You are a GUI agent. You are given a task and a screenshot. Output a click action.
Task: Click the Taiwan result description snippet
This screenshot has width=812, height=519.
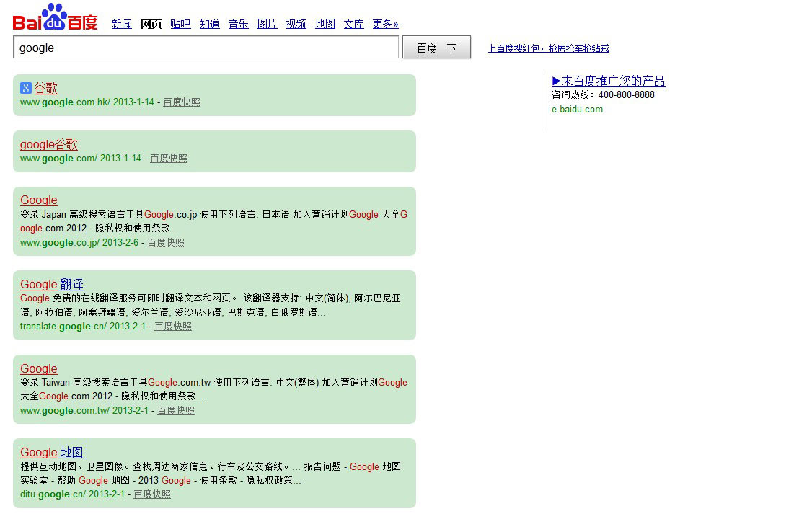pyautogui.click(x=214, y=389)
